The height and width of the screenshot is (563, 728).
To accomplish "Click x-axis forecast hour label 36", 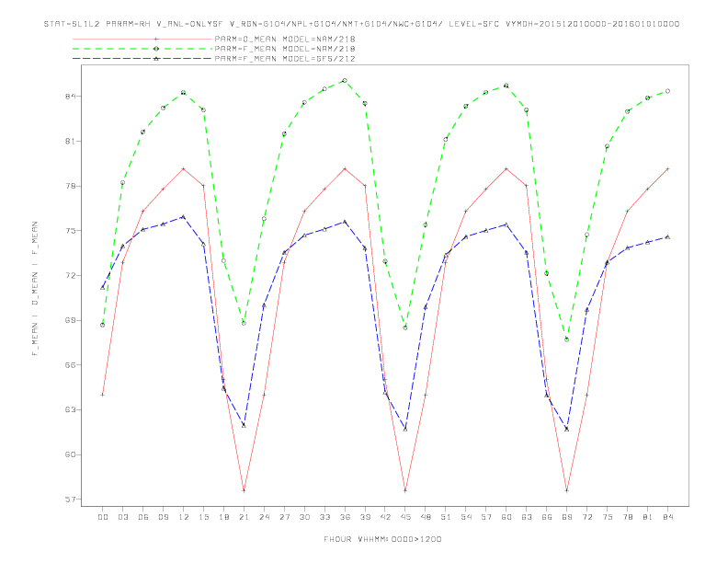I will [345, 517].
